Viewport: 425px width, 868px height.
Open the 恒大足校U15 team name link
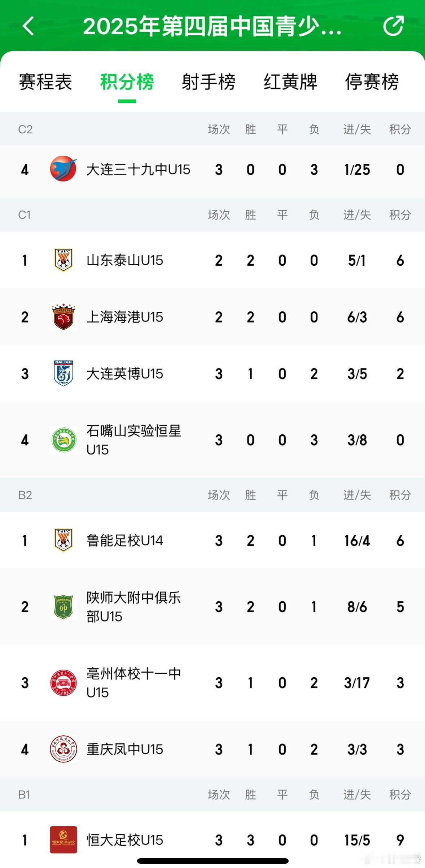pos(125,840)
